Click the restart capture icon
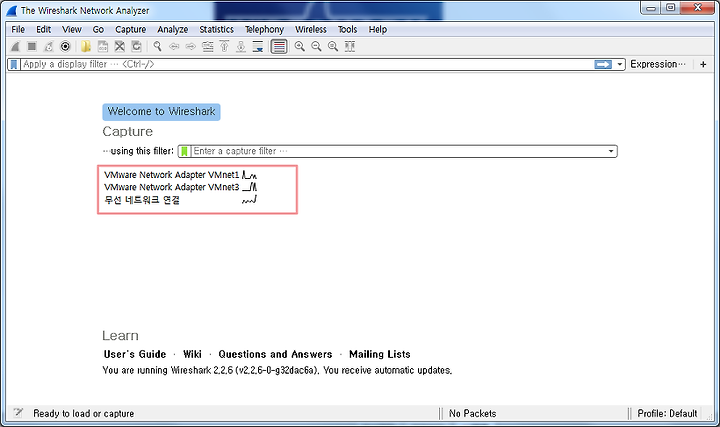The height and width of the screenshot is (427, 720). click(48, 46)
